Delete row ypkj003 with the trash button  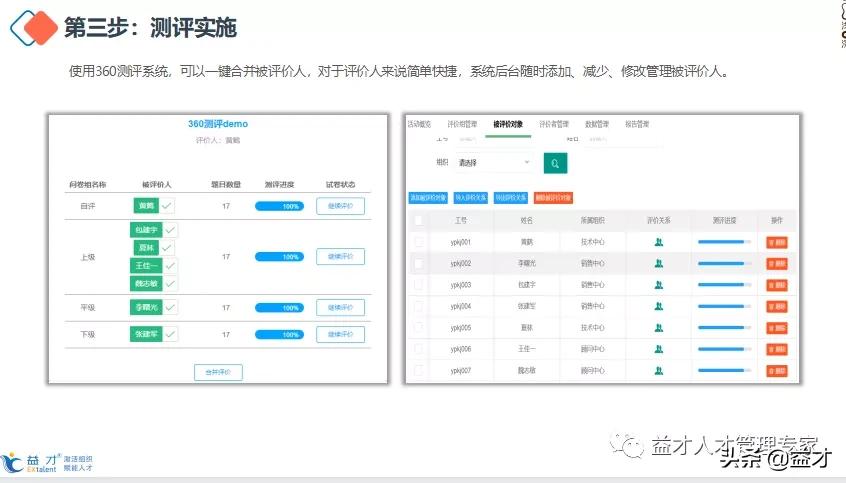pyautogui.click(x=777, y=285)
